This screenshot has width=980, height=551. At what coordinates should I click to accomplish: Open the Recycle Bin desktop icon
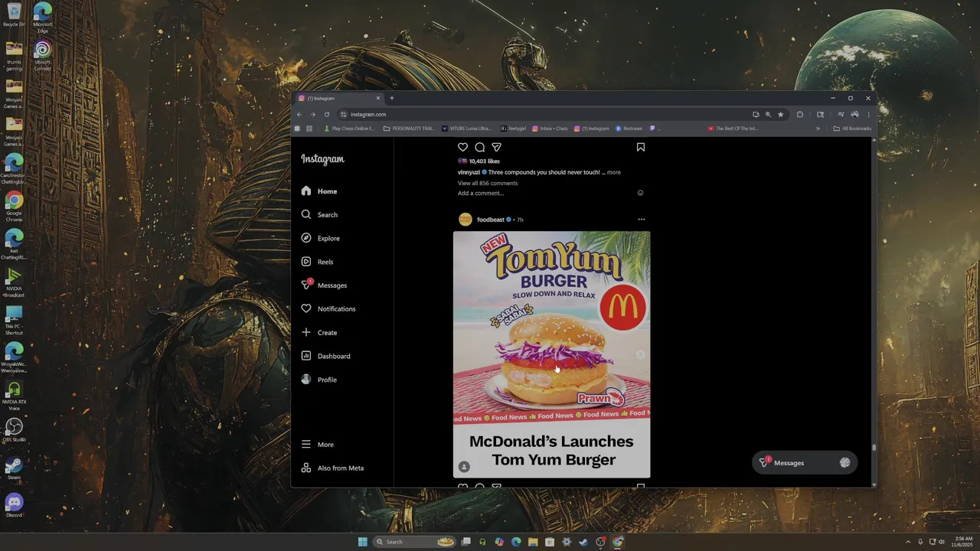point(14,15)
